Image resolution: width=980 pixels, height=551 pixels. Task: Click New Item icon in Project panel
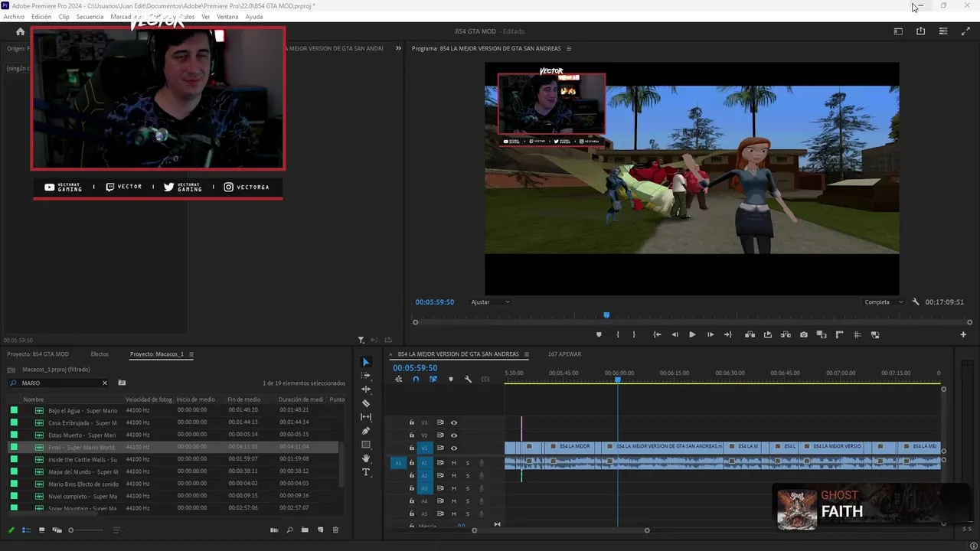coord(320,530)
